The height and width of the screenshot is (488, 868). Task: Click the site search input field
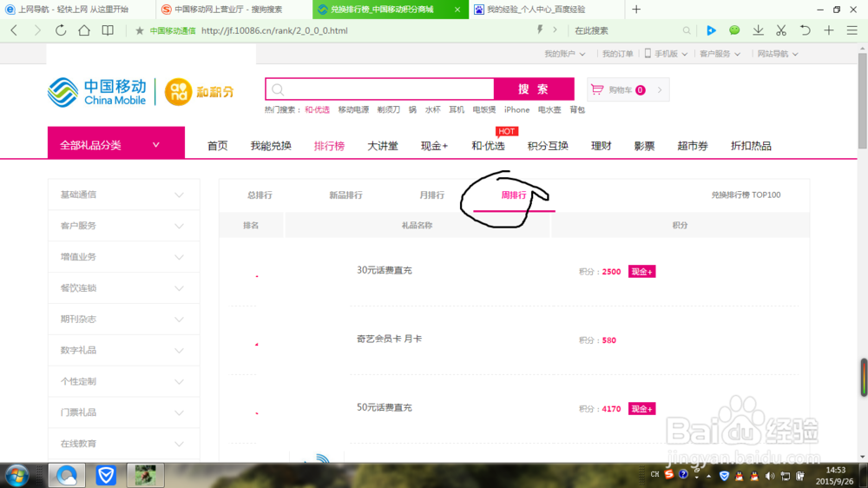[380, 89]
